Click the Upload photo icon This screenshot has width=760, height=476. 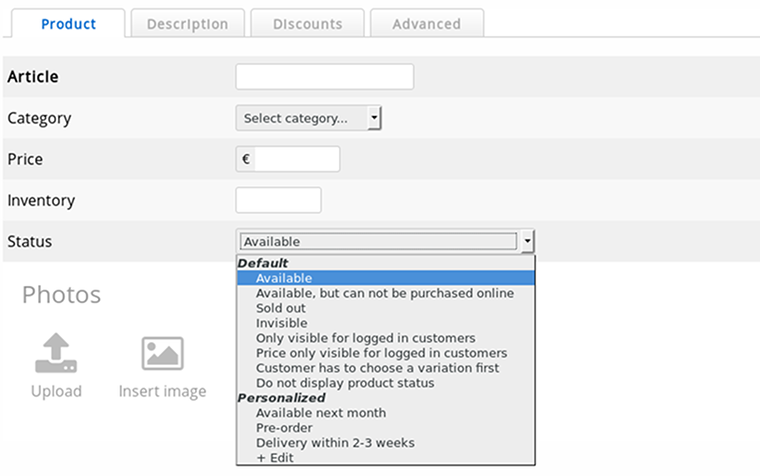click(56, 354)
